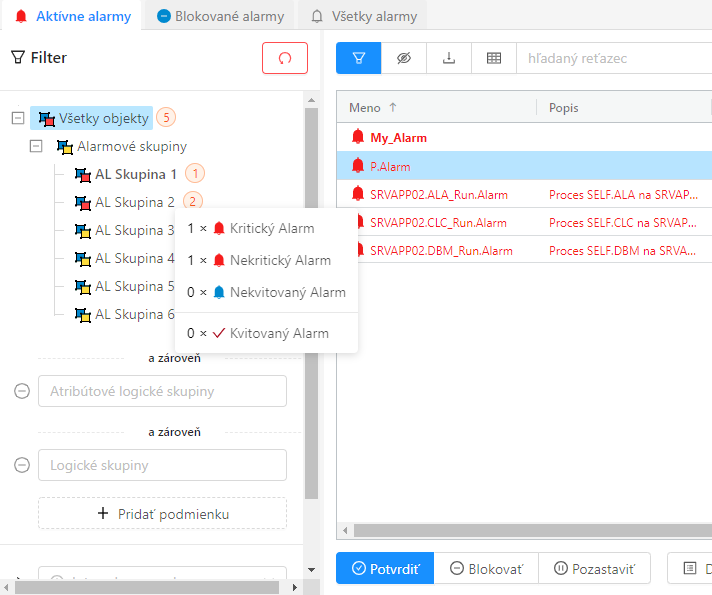Click the badge showing 2 on AL Skupina 2
Image resolution: width=712 pixels, height=595 pixels.
(x=193, y=202)
